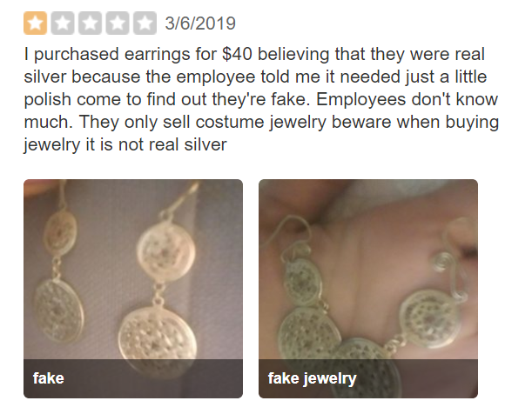Click "I purchased earrings" opening text
532x414 pixels.
pos(106,55)
